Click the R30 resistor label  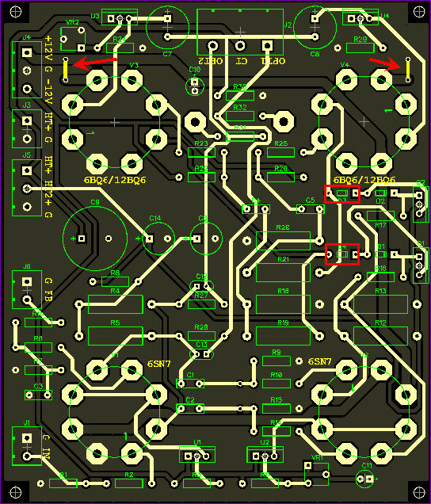point(240,87)
